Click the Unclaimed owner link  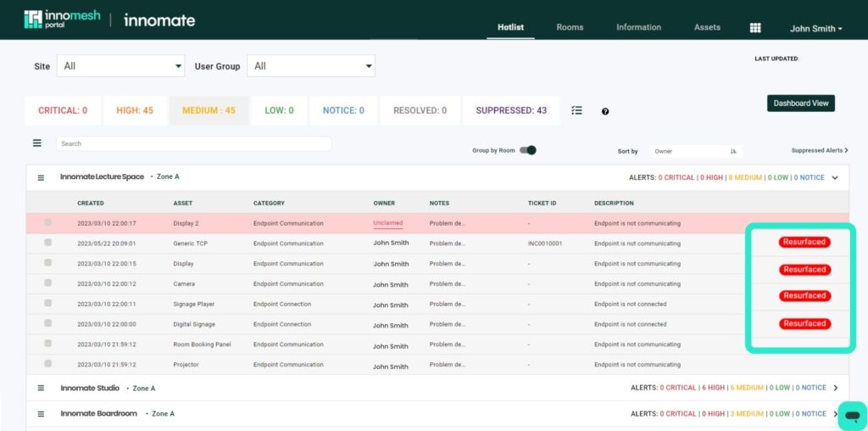tap(388, 222)
